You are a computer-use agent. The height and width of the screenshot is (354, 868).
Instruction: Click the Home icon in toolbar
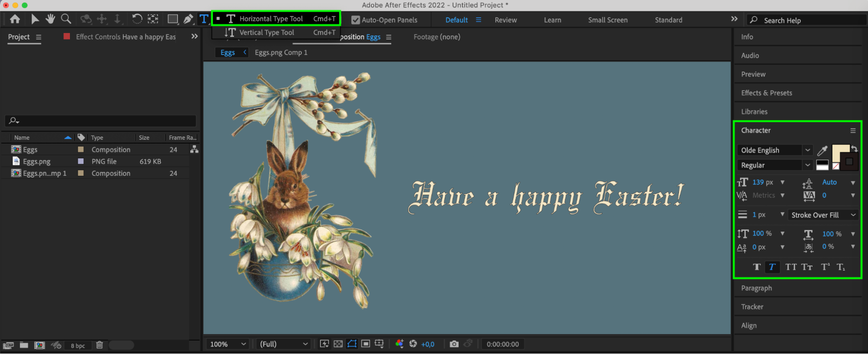(15, 19)
